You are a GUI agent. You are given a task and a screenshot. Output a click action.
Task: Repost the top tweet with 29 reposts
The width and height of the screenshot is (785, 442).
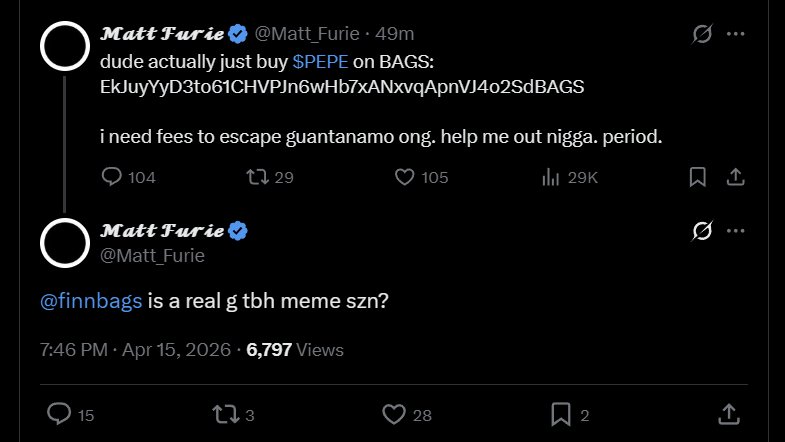tap(257, 177)
